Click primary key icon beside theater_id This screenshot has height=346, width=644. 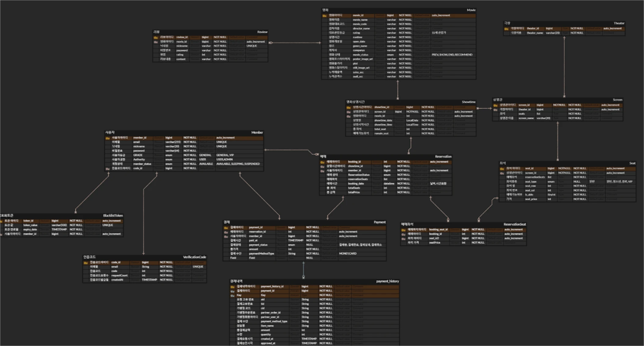click(506, 29)
